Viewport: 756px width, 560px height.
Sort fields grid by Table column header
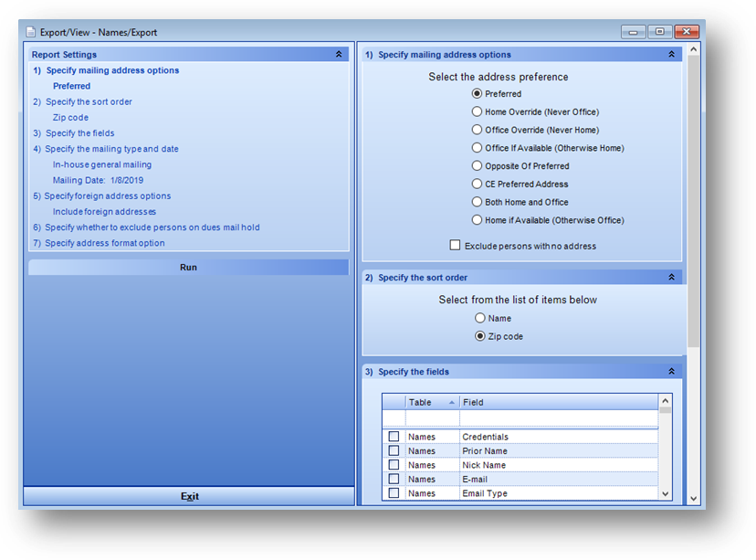pyautogui.click(x=432, y=402)
